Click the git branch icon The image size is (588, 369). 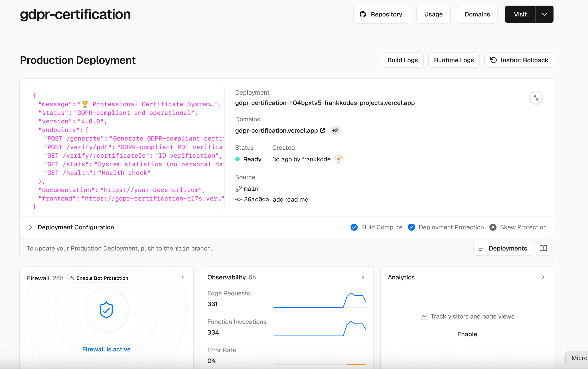point(239,189)
